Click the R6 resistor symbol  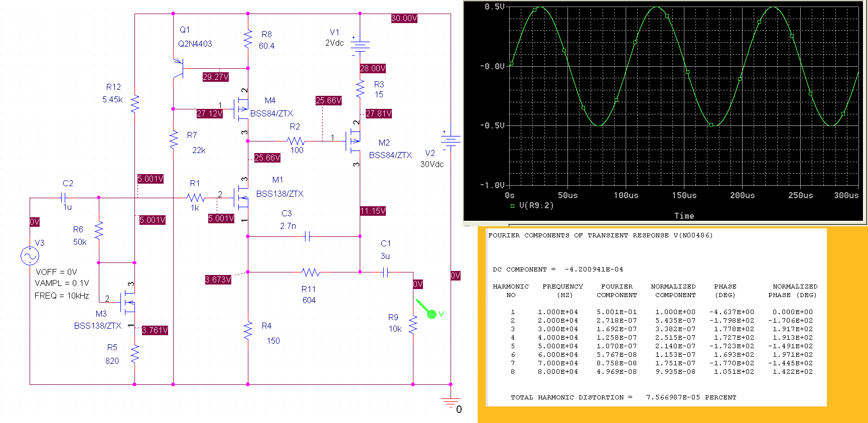pyautogui.click(x=99, y=230)
